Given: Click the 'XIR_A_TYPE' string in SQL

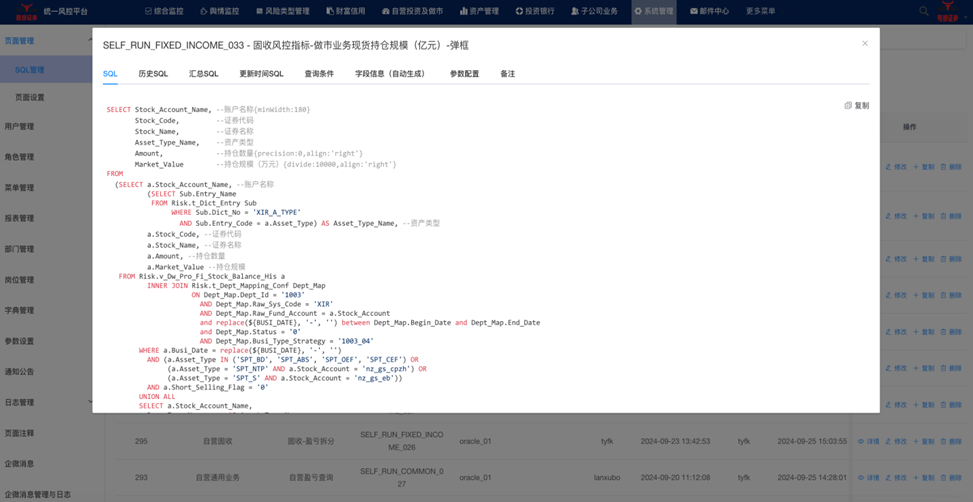Looking at the screenshot, I should 277,212.
